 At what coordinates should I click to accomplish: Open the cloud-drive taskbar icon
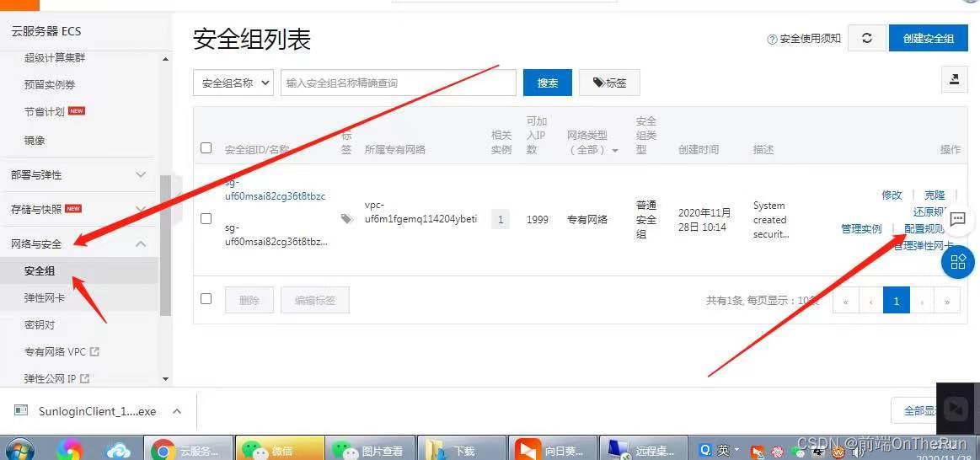pos(119,450)
